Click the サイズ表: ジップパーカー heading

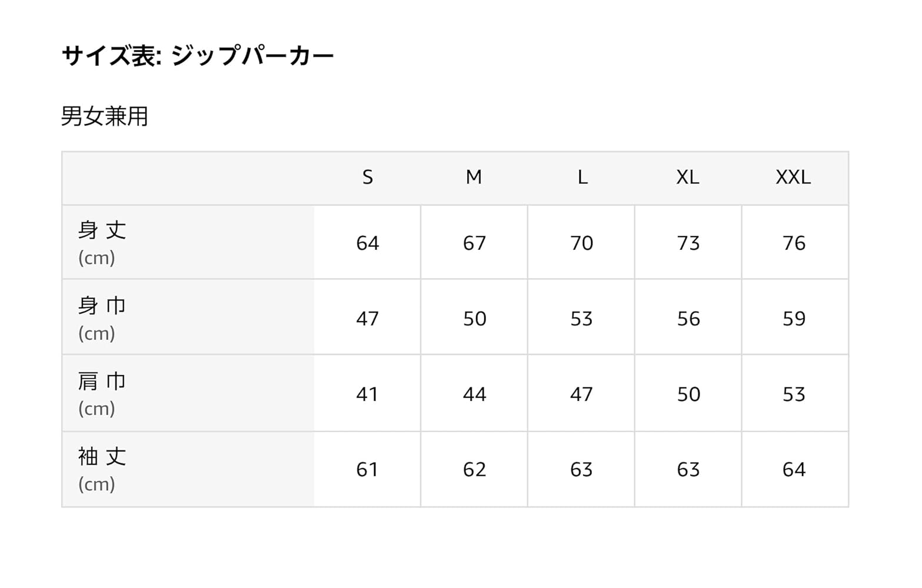point(198,56)
